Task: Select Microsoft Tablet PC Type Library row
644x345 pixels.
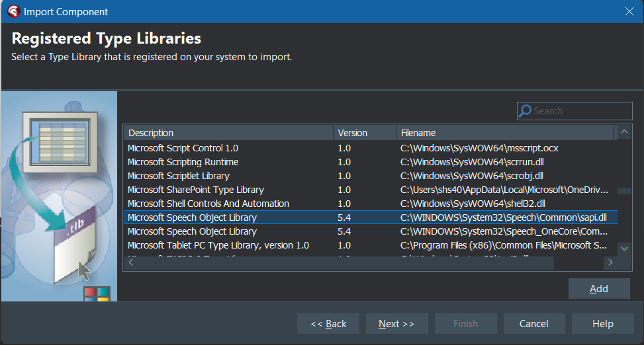Action: click(371, 245)
